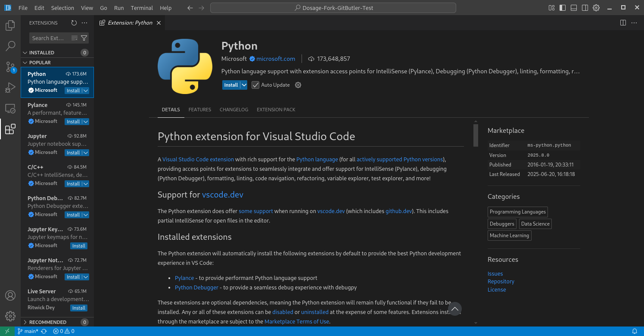Expand the Recommended extensions section
This screenshot has height=336, width=644.
click(x=48, y=322)
